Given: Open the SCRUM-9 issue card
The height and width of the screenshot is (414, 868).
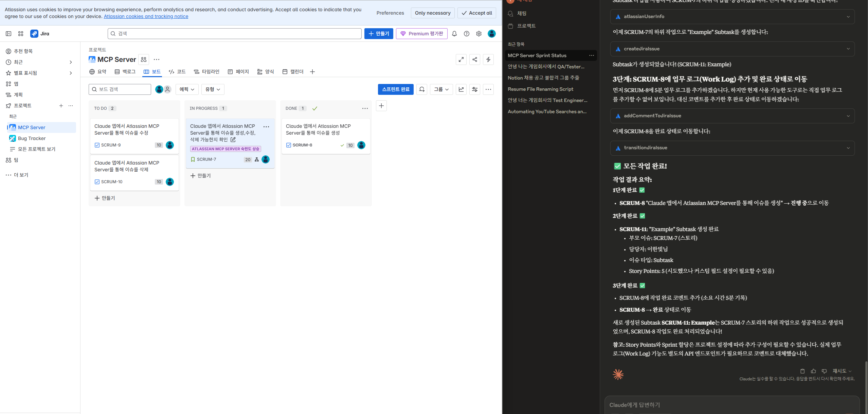Looking at the screenshot, I should click(134, 136).
